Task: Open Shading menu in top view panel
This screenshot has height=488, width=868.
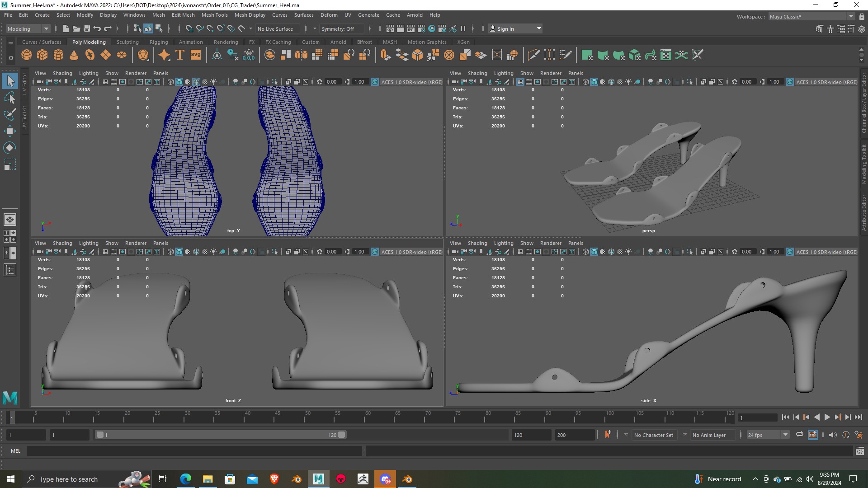Action: [x=62, y=73]
